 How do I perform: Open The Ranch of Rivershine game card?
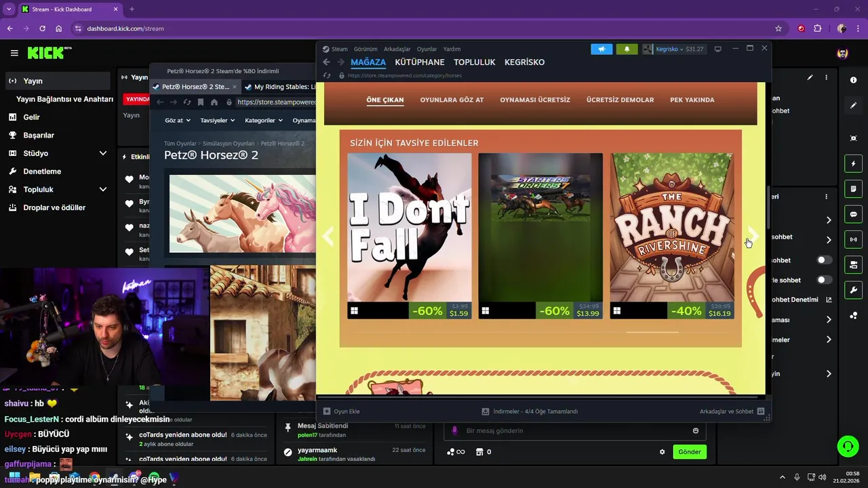tap(671, 236)
